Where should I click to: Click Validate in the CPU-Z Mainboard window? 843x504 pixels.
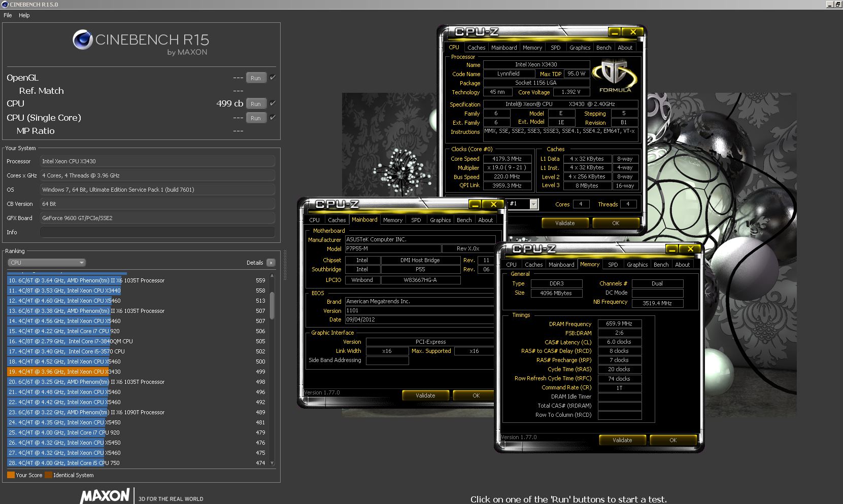tap(425, 395)
